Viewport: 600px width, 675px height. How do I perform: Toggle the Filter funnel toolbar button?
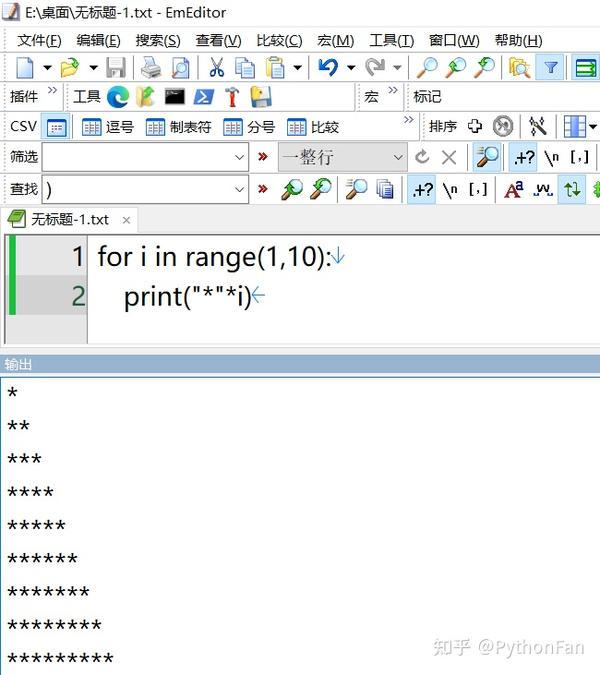click(x=551, y=67)
